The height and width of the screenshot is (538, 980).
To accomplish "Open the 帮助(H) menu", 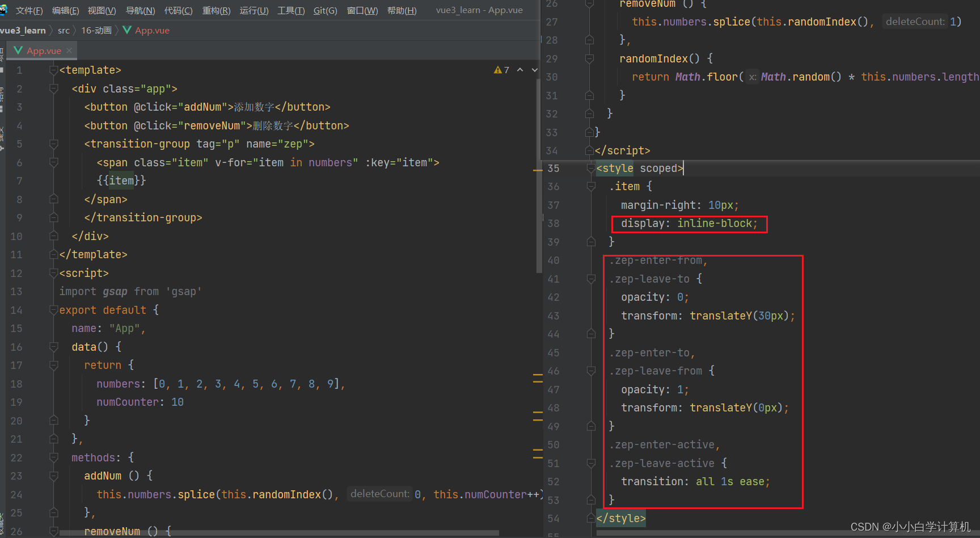I will (x=402, y=10).
